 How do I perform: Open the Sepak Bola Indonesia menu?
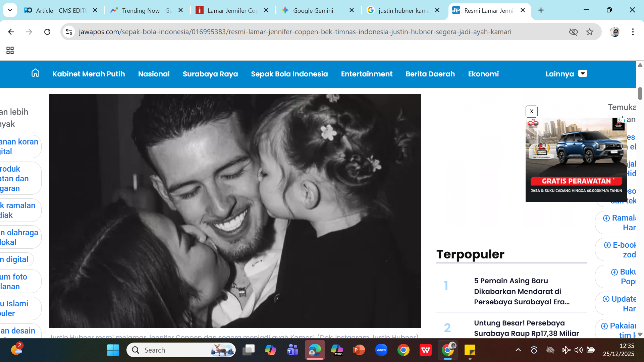(289, 74)
